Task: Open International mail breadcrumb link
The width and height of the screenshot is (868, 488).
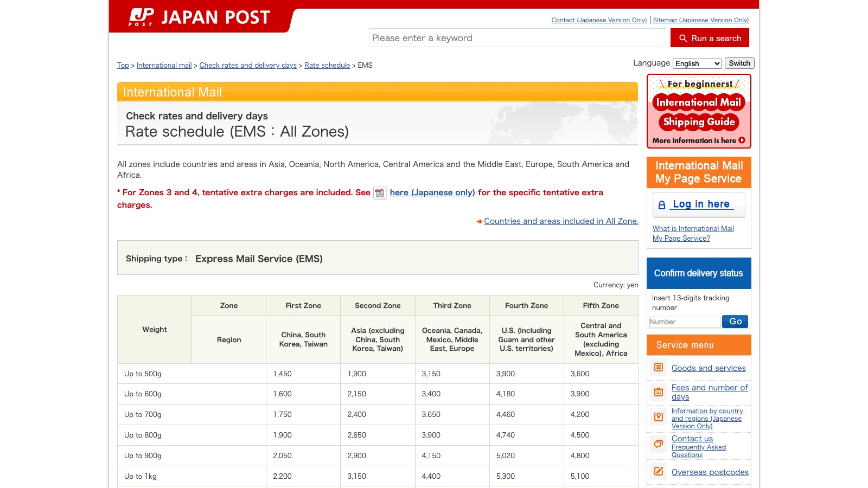Action: coord(164,65)
